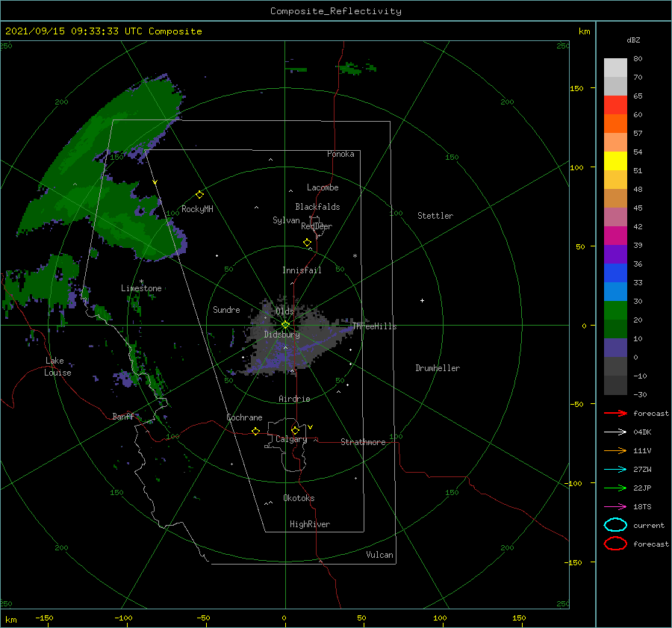Image resolution: width=672 pixels, height=628 pixels.
Task: Click the Vulcan label
Action: 379,554
